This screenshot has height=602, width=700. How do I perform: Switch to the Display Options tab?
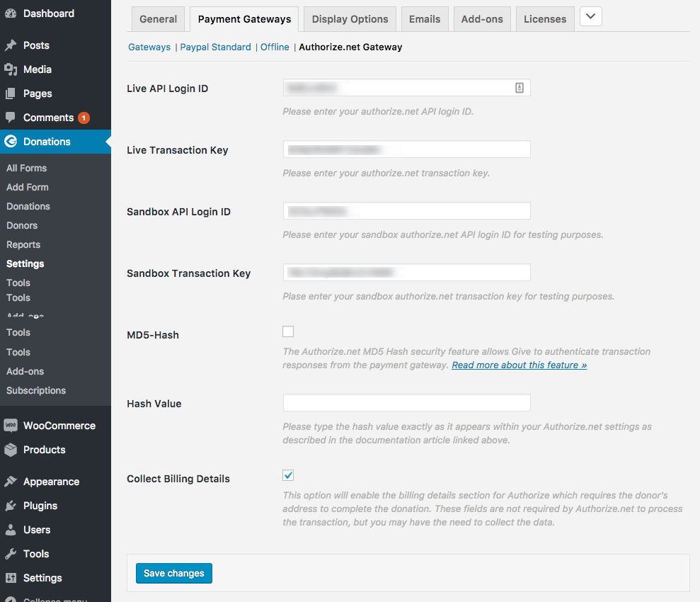(x=350, y=19)
